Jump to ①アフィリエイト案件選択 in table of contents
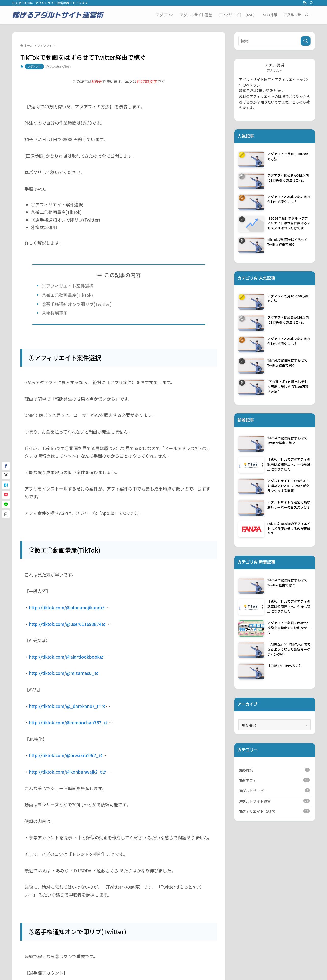This screenshot has height=980, width=327. pos(67,286)
